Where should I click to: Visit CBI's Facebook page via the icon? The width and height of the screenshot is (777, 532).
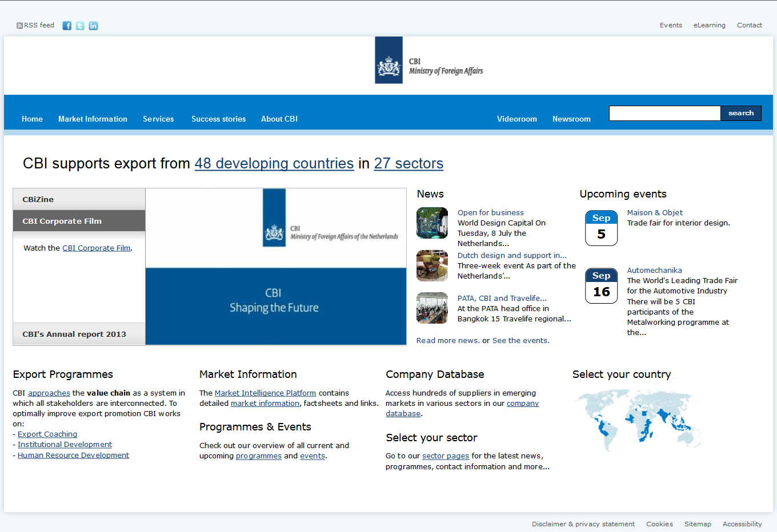[66, 25]
